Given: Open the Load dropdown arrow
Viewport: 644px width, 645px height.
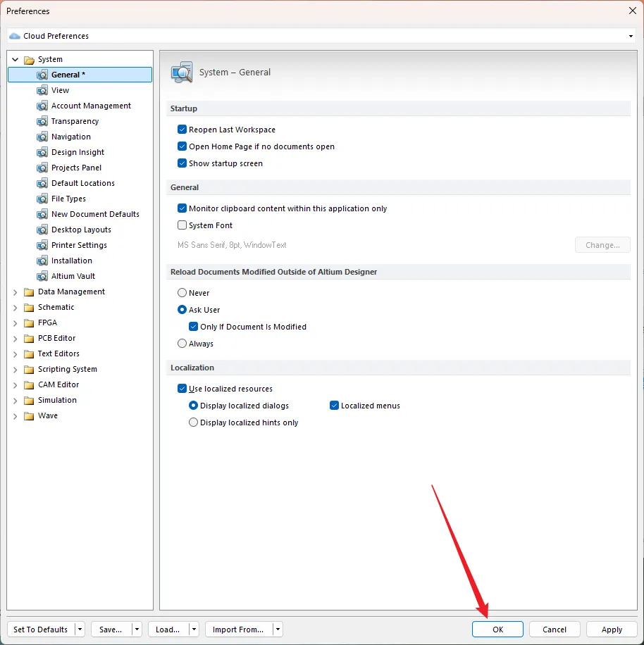Looking at the screenshot, I should click(194, 630).
